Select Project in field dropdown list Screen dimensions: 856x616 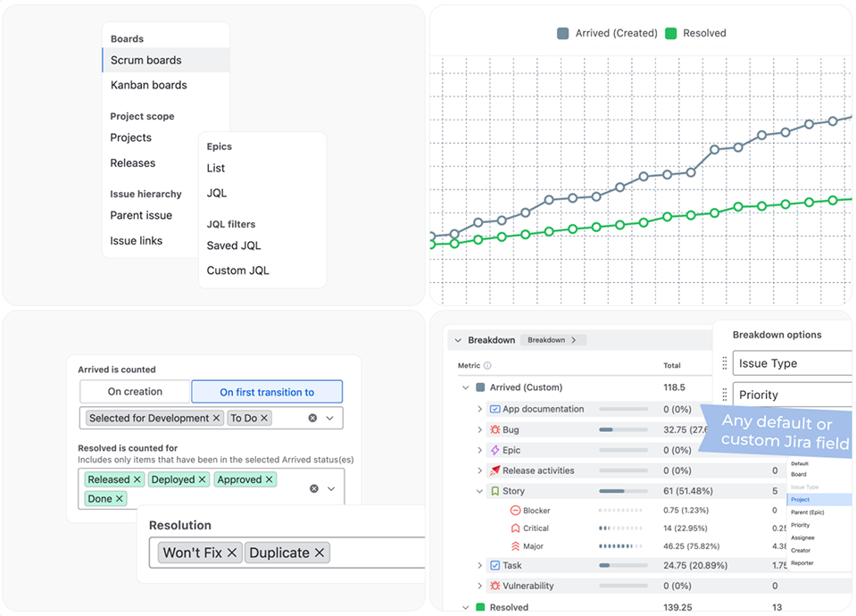(x=819, y=499)
